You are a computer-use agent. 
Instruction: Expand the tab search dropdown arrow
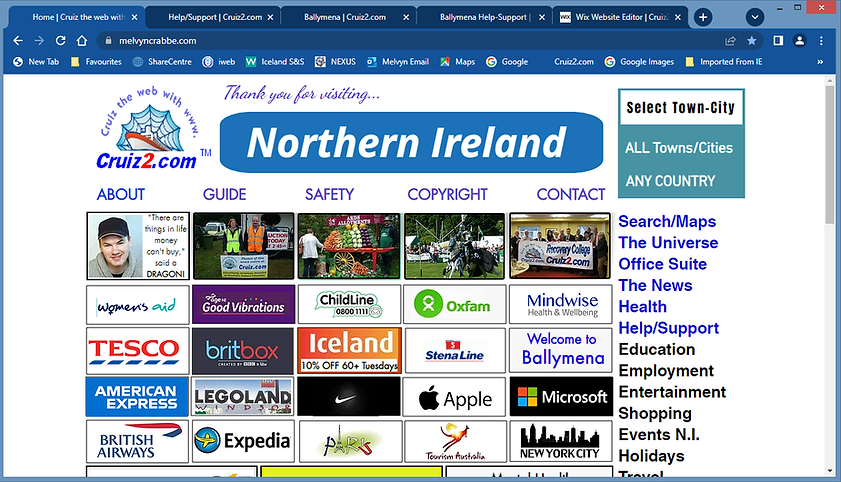point(755,17)
